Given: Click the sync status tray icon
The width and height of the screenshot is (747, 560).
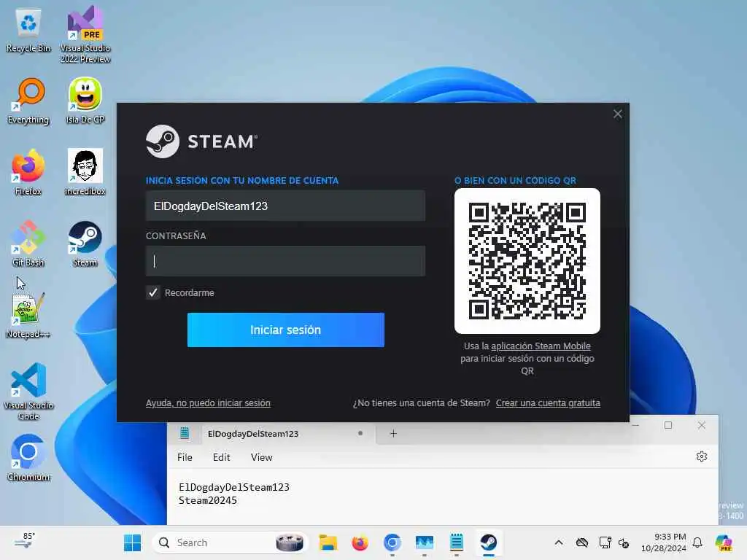Looking at the screenshot, I should pyautogui.click(x=624, y=542).
